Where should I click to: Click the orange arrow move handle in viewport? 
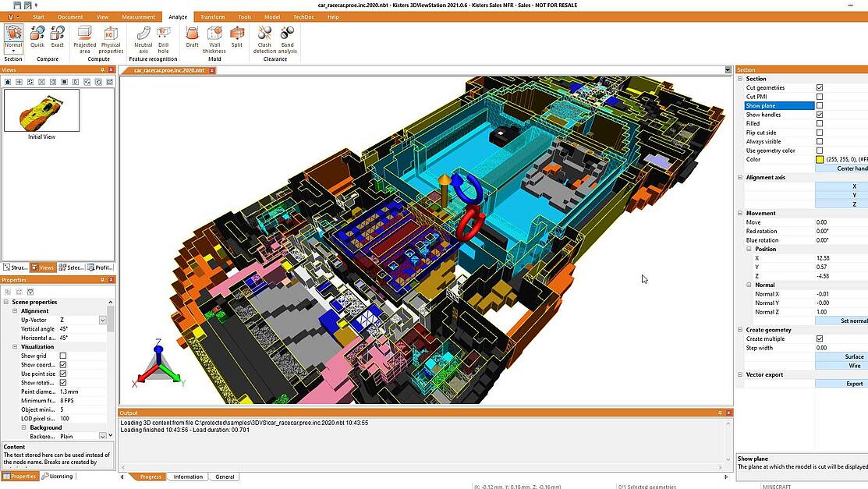[x=444, y=191]
